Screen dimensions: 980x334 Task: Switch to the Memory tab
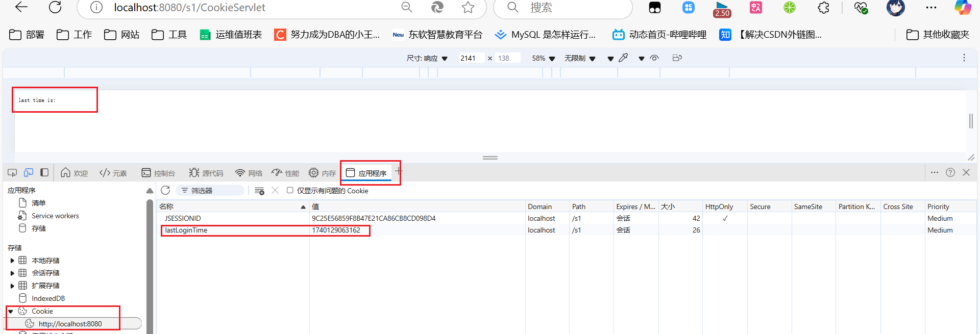pos(322,173)
